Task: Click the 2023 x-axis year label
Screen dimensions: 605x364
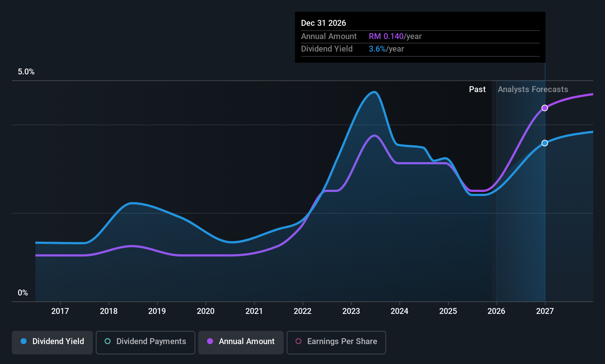Action: [x=351, y=311]
